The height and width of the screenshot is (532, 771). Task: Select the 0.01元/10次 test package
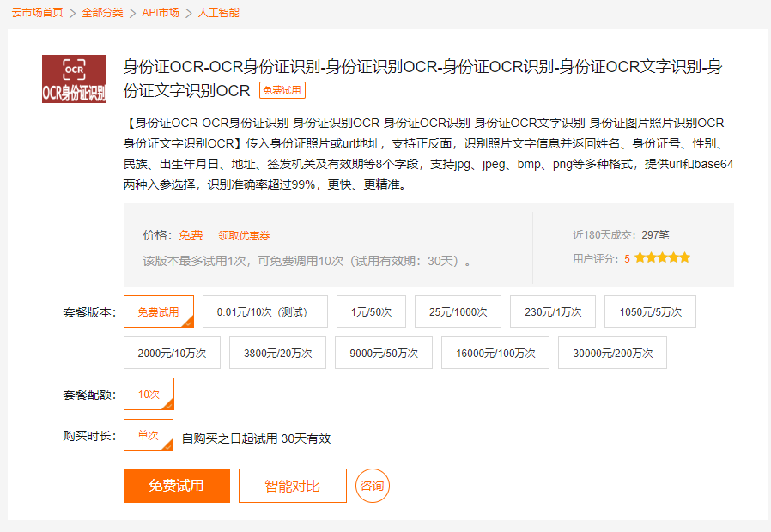click(263, 311)
